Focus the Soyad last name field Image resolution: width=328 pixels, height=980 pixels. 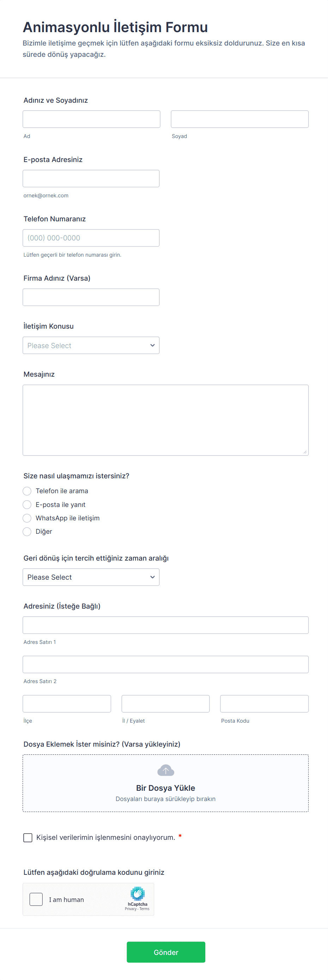(239, 119)
